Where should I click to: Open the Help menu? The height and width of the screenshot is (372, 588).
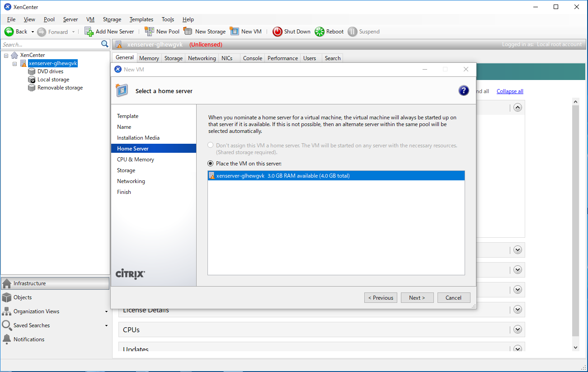point(188,19)
